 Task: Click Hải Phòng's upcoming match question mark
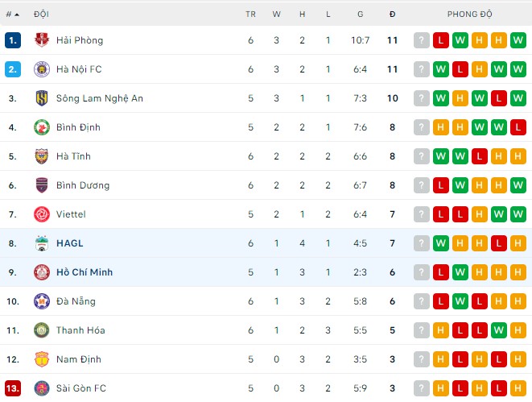(422, 40)
